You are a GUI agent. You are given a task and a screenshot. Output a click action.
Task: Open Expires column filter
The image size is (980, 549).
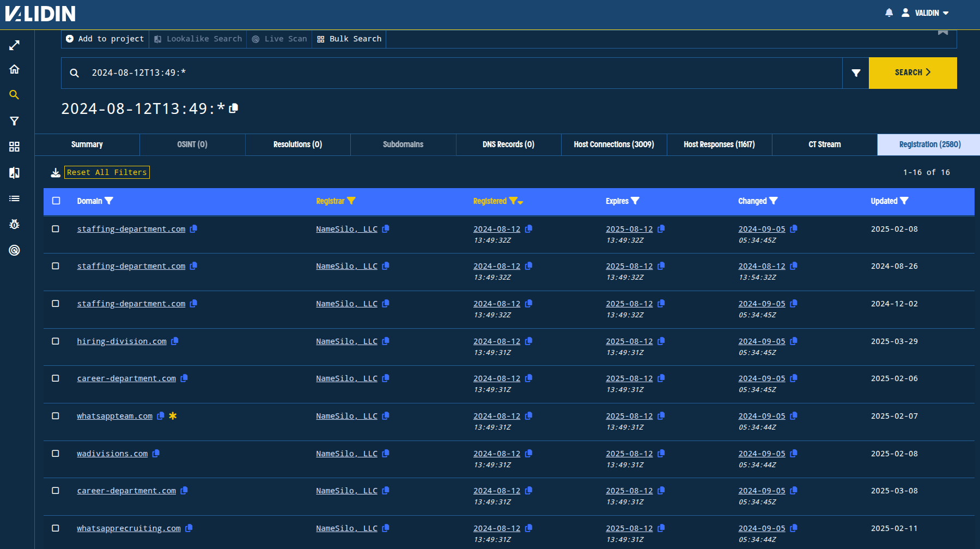click(x=635, y=201)
